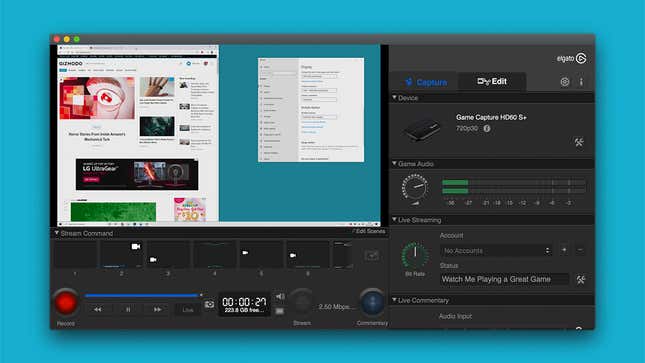Image resolution: width=645 pixels, height=363 pixels.
Task: Collapse the Live Streaming section
Action: [394, 219]
